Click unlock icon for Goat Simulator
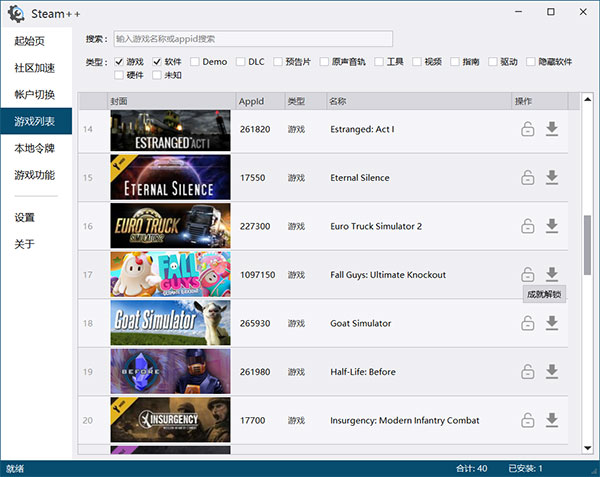600x477 pixels. (527, 323)
